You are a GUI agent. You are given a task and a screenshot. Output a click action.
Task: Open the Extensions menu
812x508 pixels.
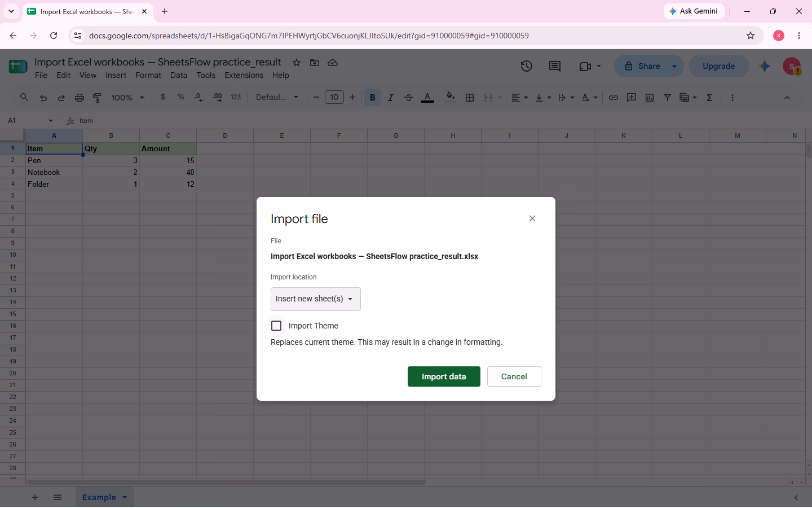244,75
